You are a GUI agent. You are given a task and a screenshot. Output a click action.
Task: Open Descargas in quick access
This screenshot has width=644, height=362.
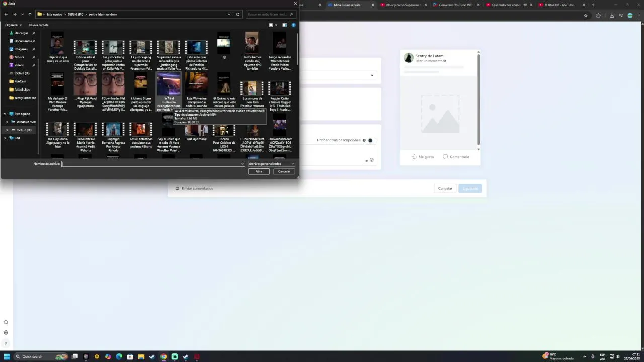coord(21,33)
